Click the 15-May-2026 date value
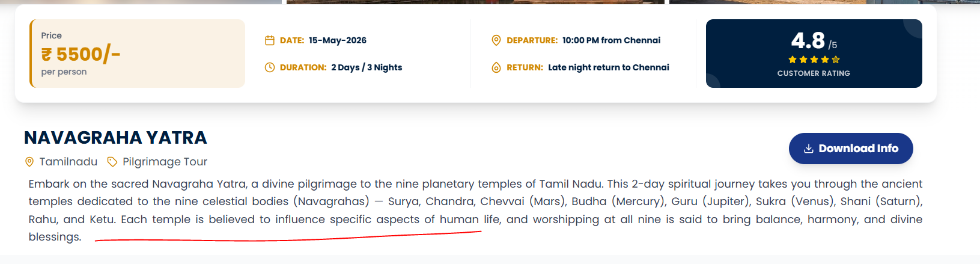Viewport: 980px width, 264px height. point(337,40)
